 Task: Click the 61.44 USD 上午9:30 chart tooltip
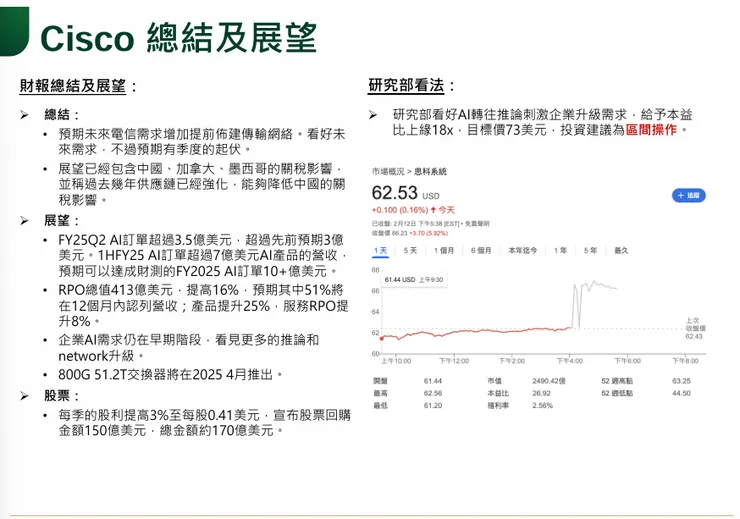(x=414, y=280)
